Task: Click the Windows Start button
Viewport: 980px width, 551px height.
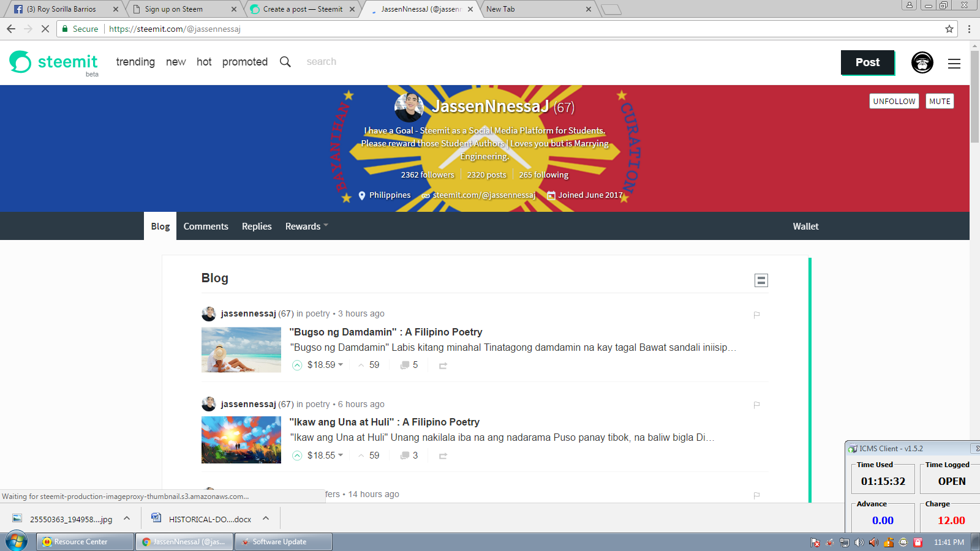Action: [17, 541]
